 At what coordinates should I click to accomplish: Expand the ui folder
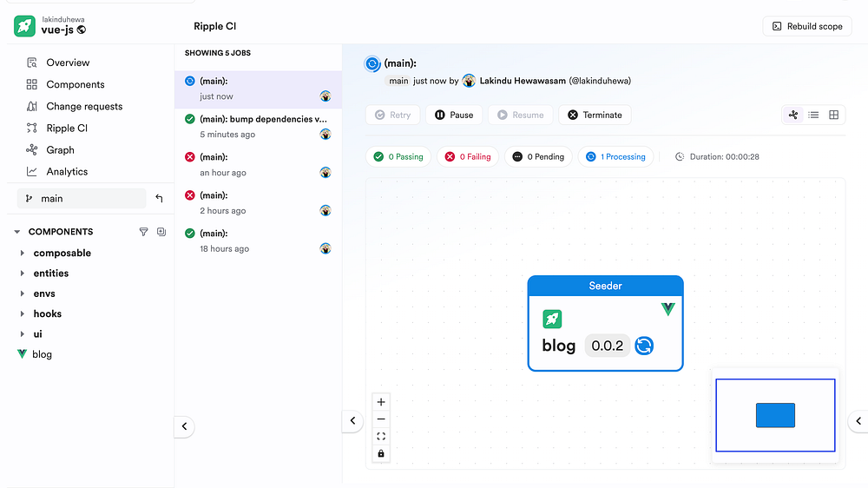(x=23, y=334)
